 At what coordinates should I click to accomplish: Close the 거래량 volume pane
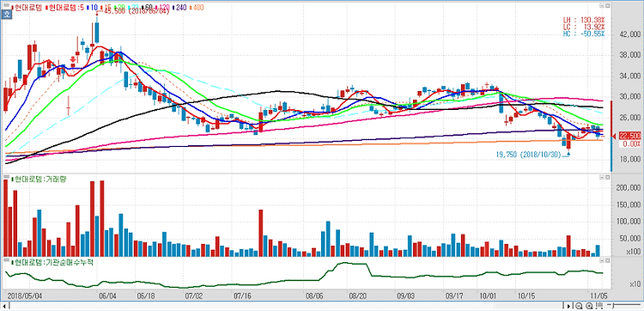pos(607,177)
